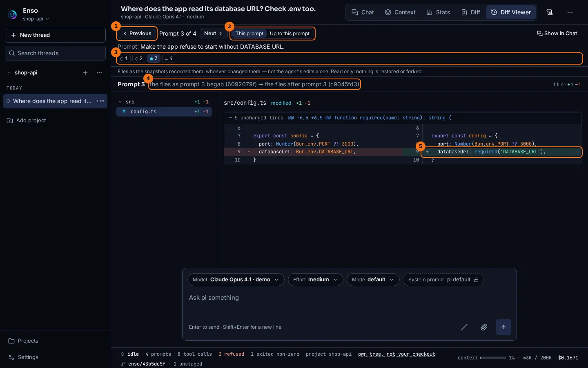Go to the Next prompt
This screenshot has height=368, width=588.
(x=213, y=34)
